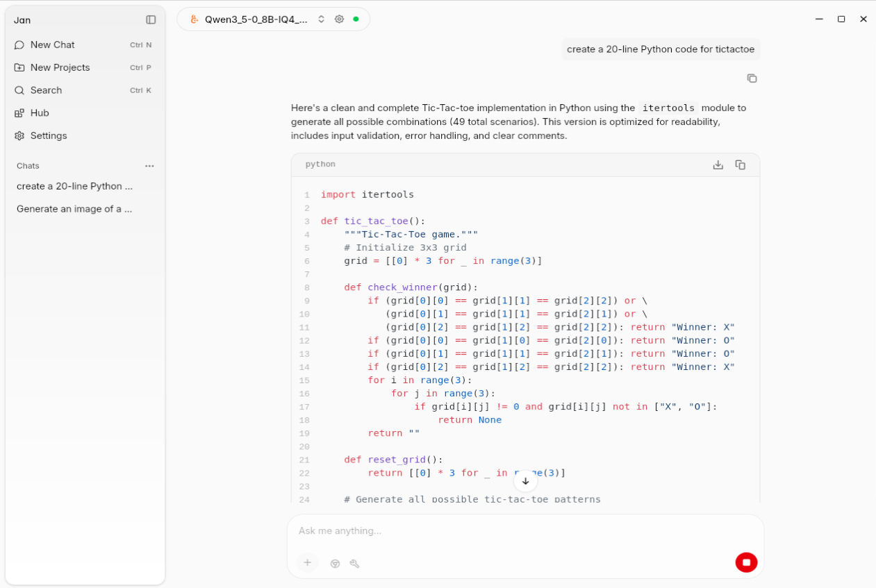876x588 pixels.
Task: Click the '# Initialize 3x3 grid' comment line
Action: click(x=405, y=248)
